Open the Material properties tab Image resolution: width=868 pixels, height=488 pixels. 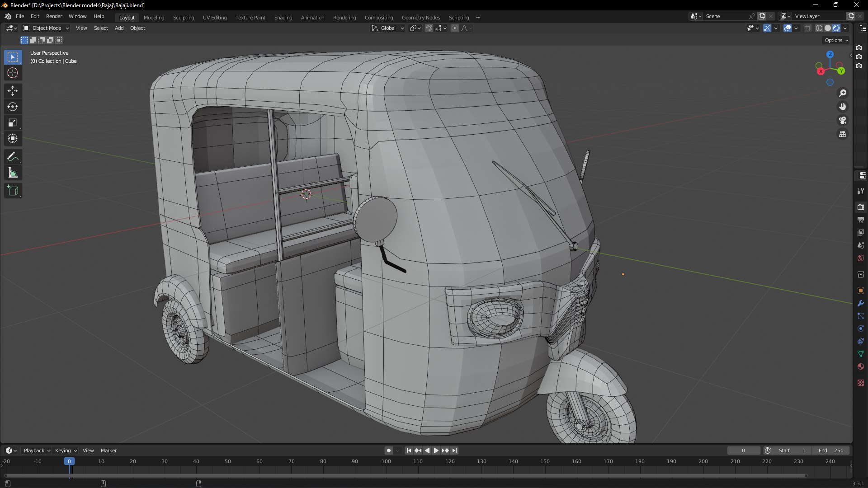click(x=861, y=366)
